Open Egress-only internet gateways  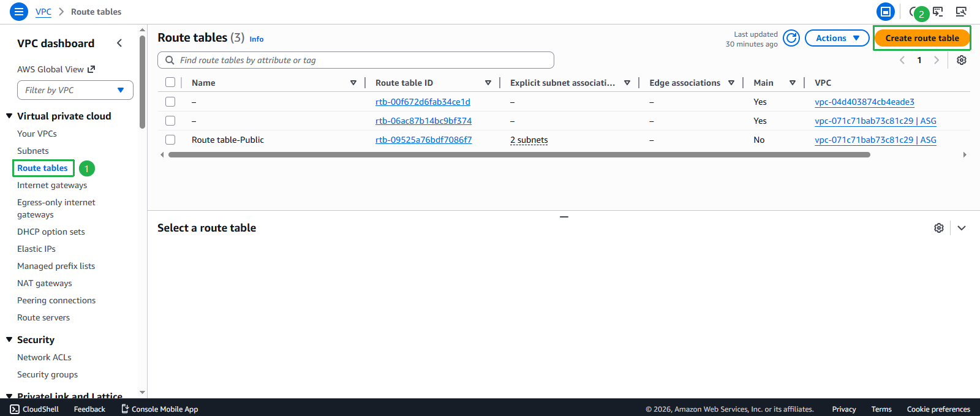click(x=56, y=208)
